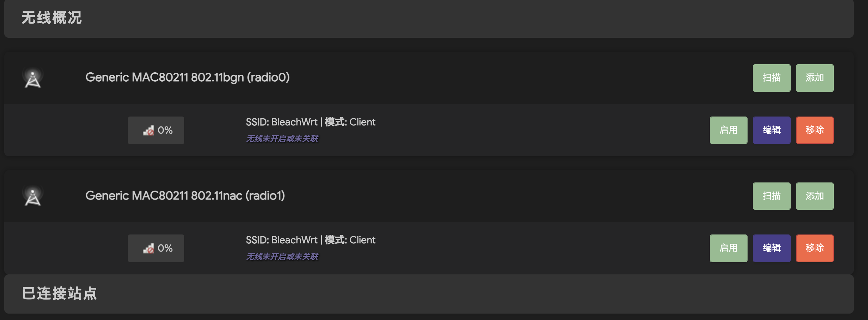Enable the radio0 BleachWrt network (启用)

(728, 130)
